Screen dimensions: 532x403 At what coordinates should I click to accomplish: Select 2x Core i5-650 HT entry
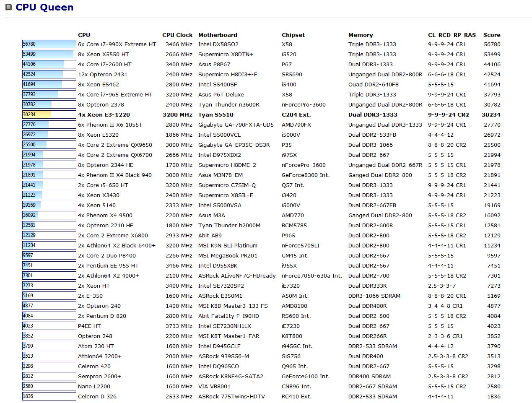[103, 185]
